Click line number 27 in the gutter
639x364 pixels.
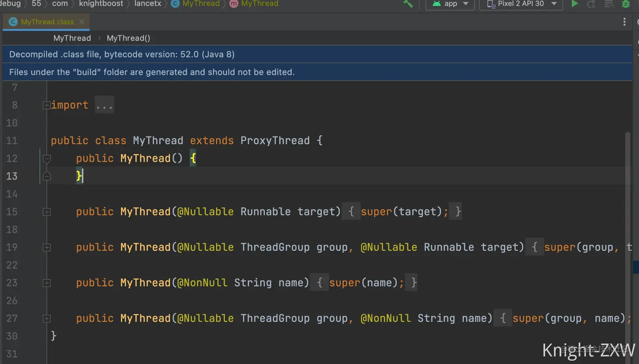point(12,318)
